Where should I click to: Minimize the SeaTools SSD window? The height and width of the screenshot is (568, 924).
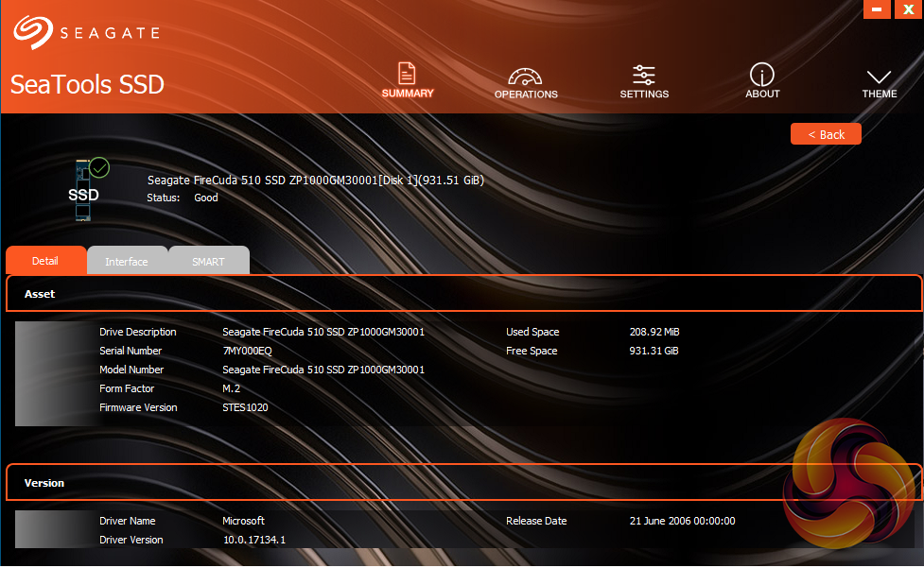click(x=877, y=9)
